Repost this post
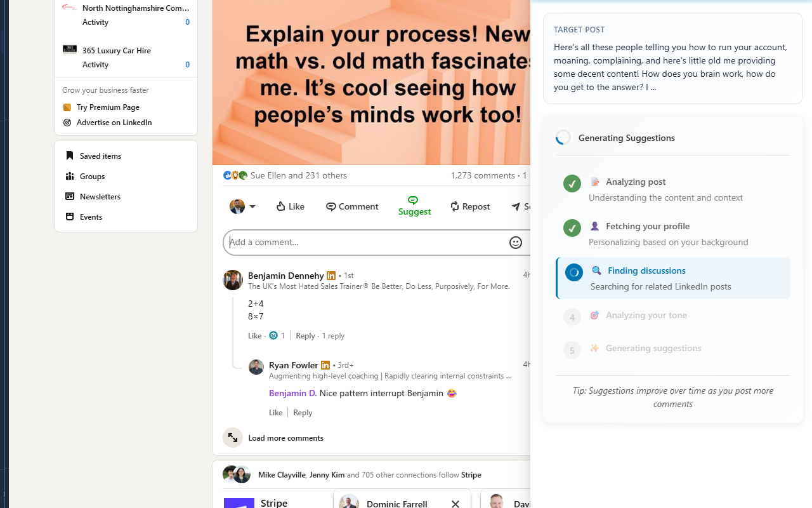 coord(470,206)
